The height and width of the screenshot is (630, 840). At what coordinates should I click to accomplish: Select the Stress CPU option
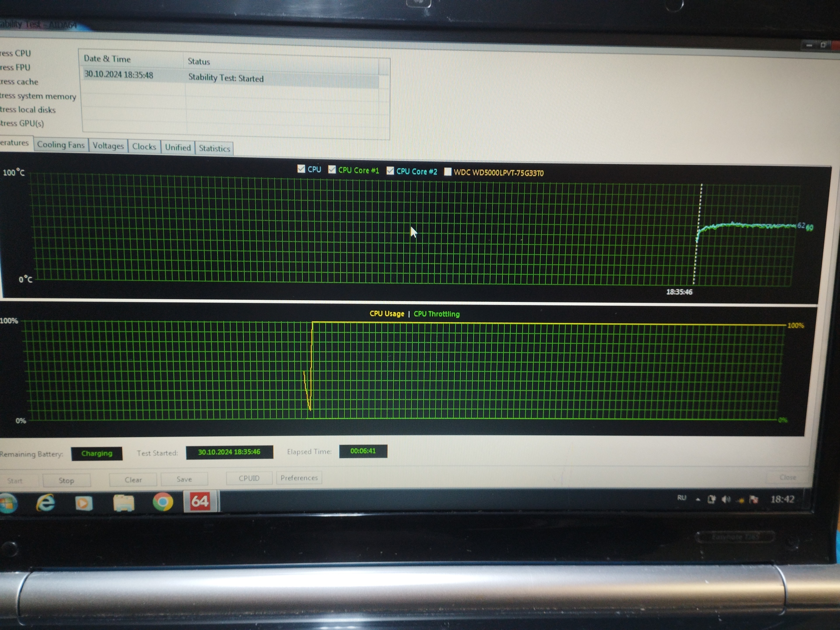pos(15,53)
